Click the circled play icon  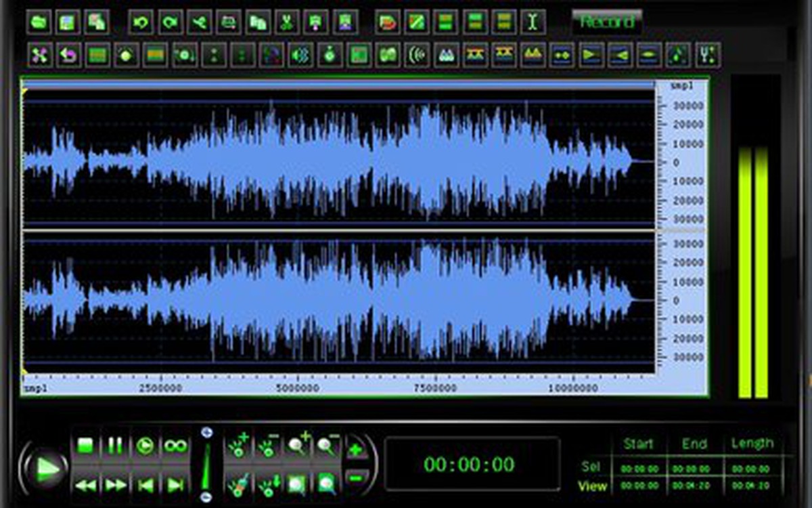tap(145, 445)
